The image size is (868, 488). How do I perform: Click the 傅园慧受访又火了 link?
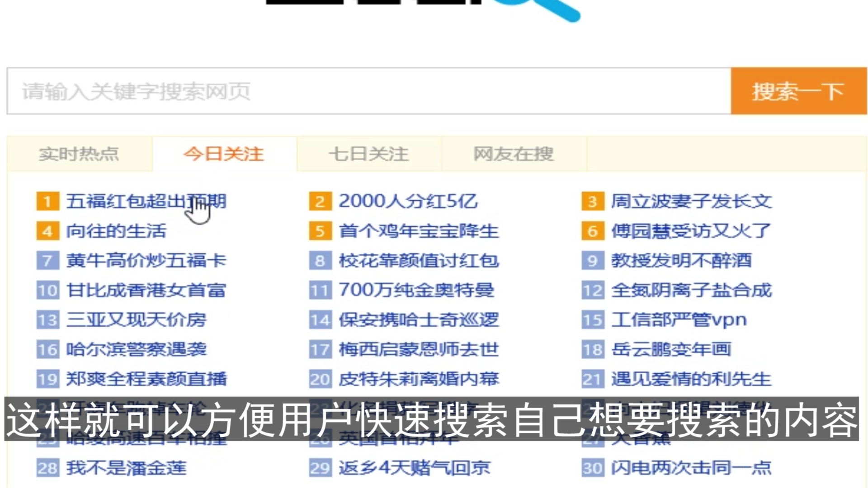(x=690, y=231)
